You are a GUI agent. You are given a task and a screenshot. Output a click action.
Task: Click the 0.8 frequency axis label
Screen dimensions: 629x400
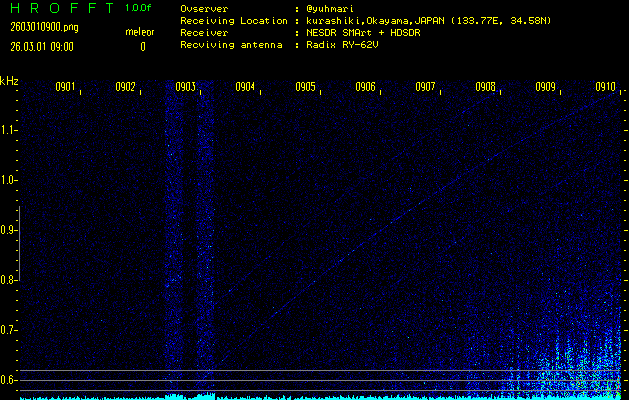tap(7, 280)
